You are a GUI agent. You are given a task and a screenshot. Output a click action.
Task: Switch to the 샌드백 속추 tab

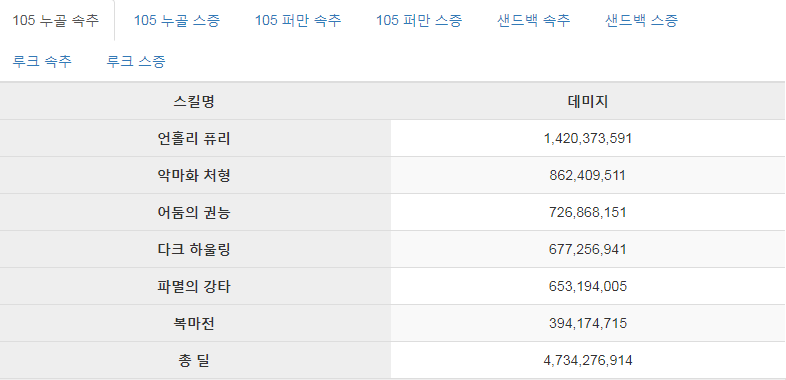[x=533, y=21]
